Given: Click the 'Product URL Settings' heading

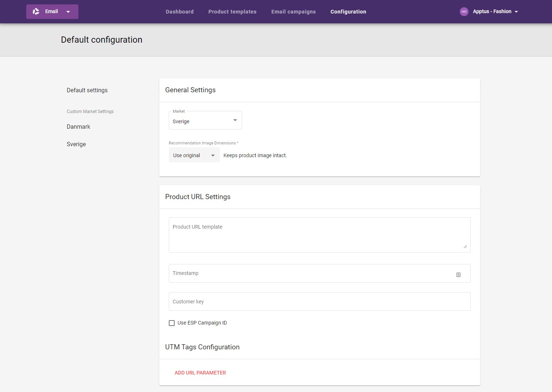Looking at the screenshot, I should click(x=198, y=197).
